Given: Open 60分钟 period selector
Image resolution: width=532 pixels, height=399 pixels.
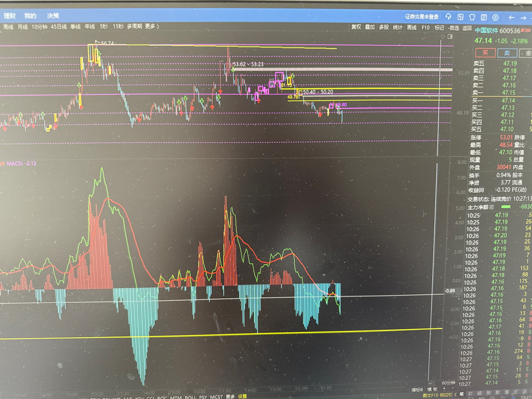Looking at the screenshot, I should [448, 383].
